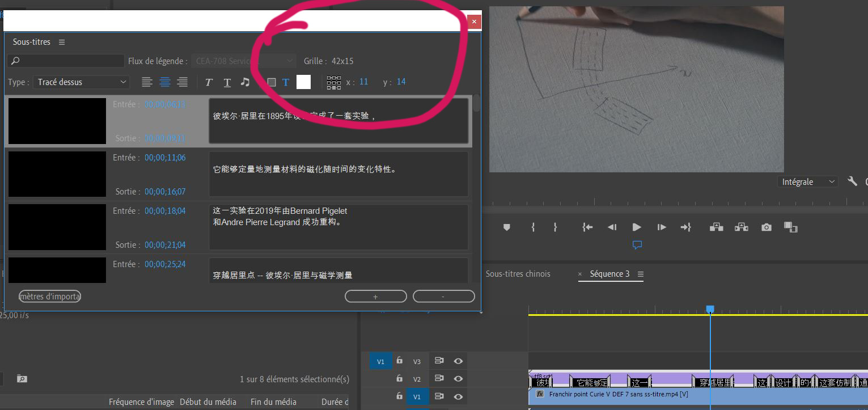Click the Go to In point icon
868x410 pixels.
(x=587, y=227)
